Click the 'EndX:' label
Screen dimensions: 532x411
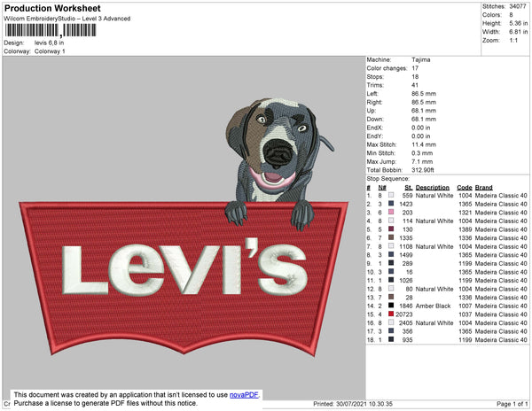pyautogui.click(x=374, y=128)
